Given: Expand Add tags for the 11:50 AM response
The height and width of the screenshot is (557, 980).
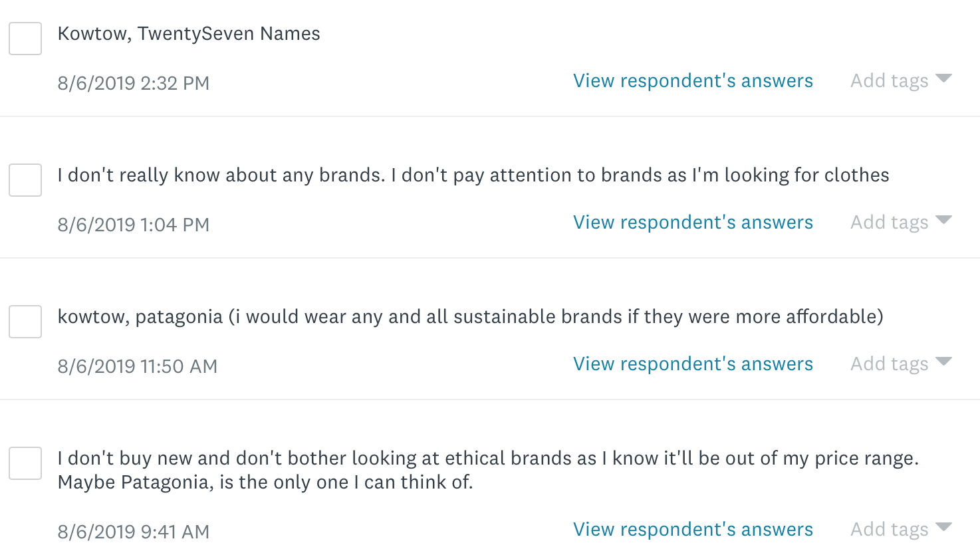Looking at the screenshot, I should click(x=901, y=364).
